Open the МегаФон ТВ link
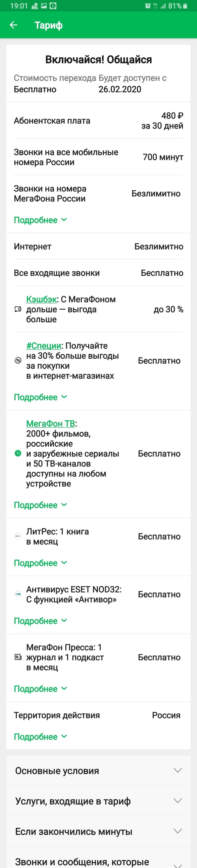 pos(50,423)
